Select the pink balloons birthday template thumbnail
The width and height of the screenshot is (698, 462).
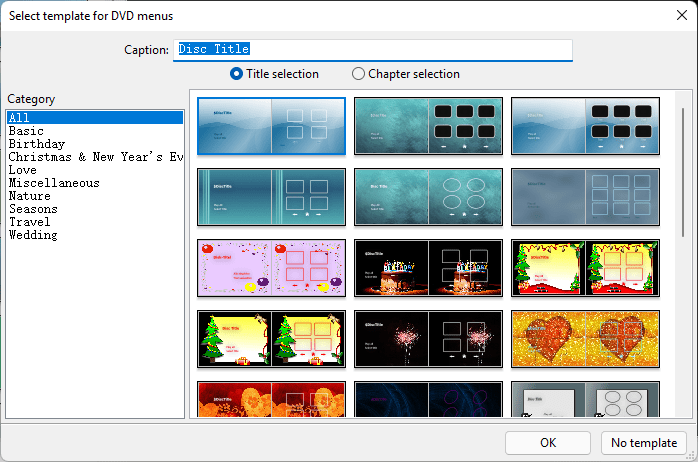pos(271,268)
